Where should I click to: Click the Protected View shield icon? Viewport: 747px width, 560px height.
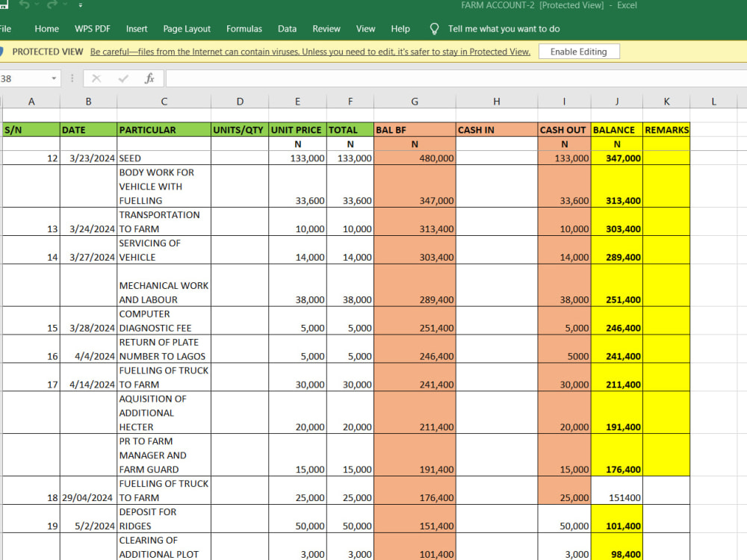tap(1, 52)
